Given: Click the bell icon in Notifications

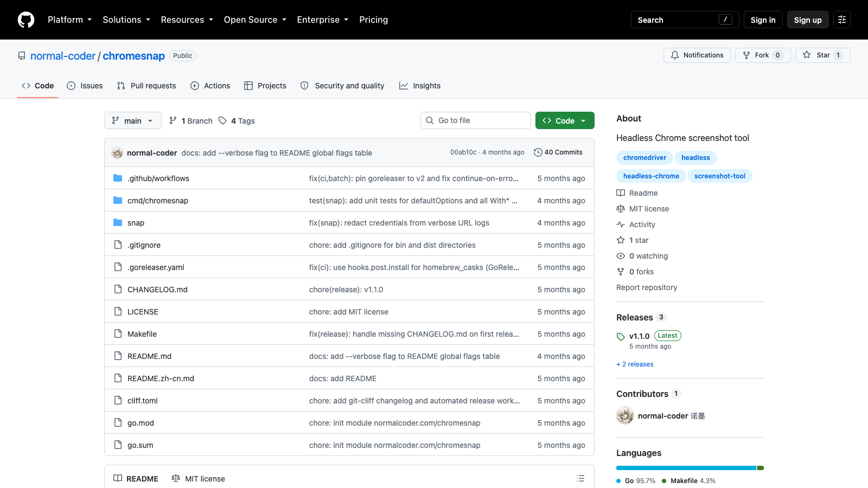Looking at the screenshot, I should pos(675,55).
